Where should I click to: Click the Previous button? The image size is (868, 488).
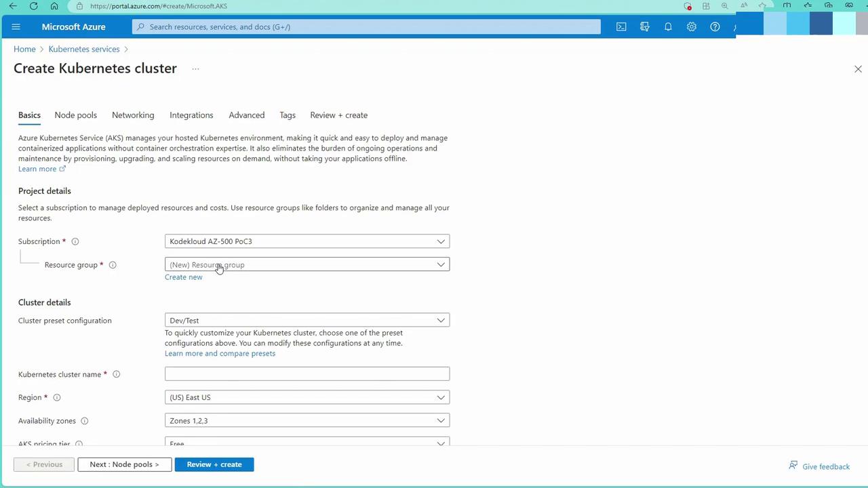pyautogui.click(x=44, y=464)
